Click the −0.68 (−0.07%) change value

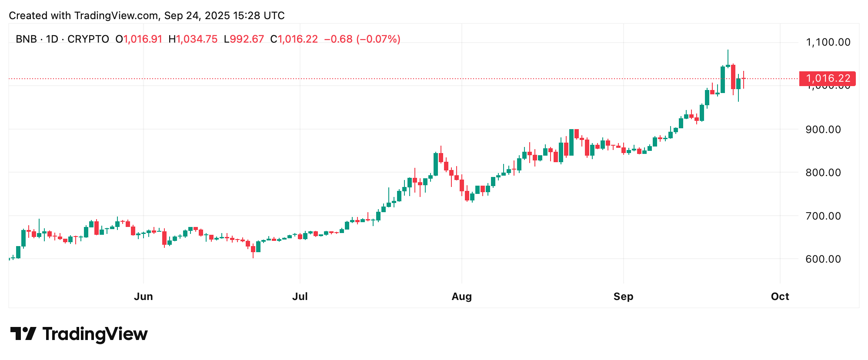[362, 39]
